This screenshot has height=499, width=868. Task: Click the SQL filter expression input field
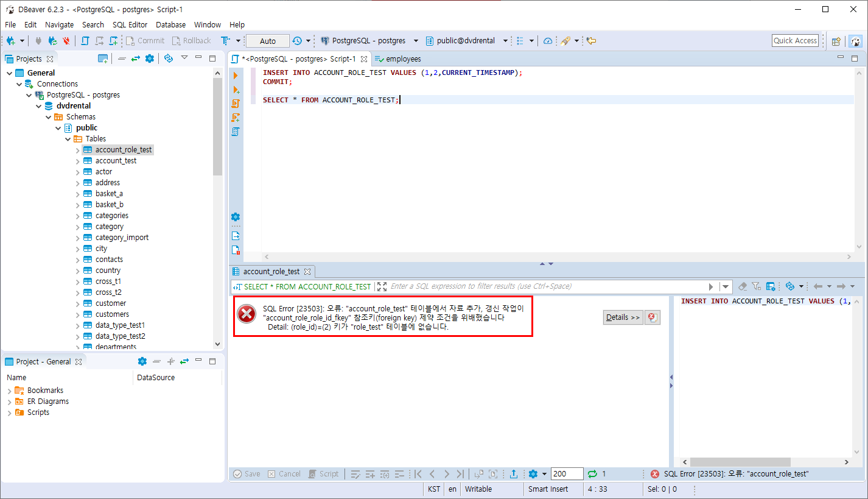tap(547, 286)
